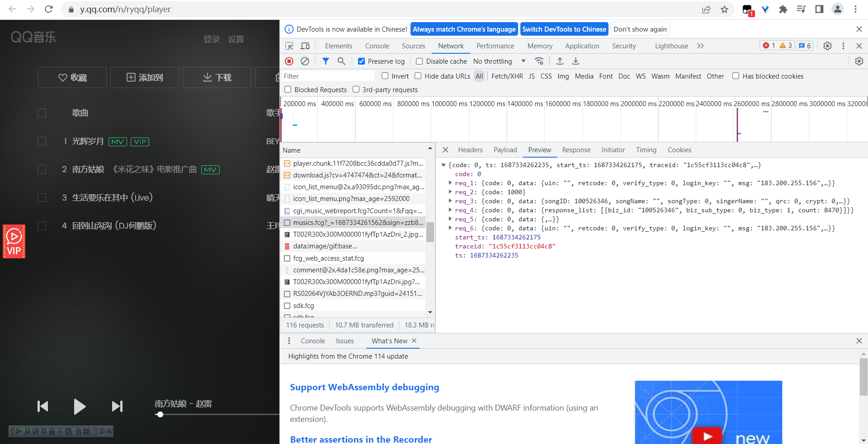The image size is (868, 444).
Task: Click the 收藏 favorite button
Action: point(72,77)
